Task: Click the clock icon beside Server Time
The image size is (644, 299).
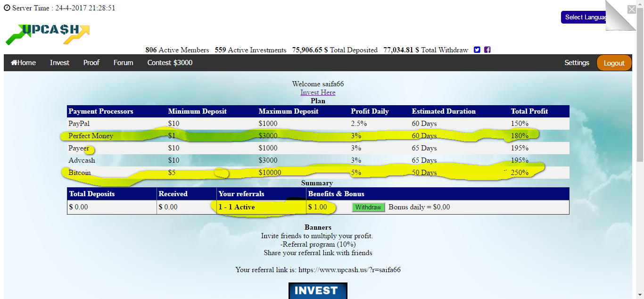Action: pos(7,8)
